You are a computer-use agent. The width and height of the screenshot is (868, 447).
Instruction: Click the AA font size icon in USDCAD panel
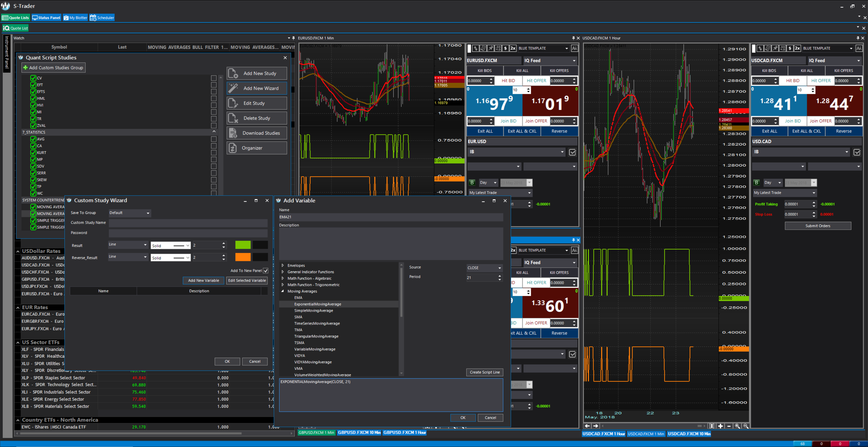point(859,49)
